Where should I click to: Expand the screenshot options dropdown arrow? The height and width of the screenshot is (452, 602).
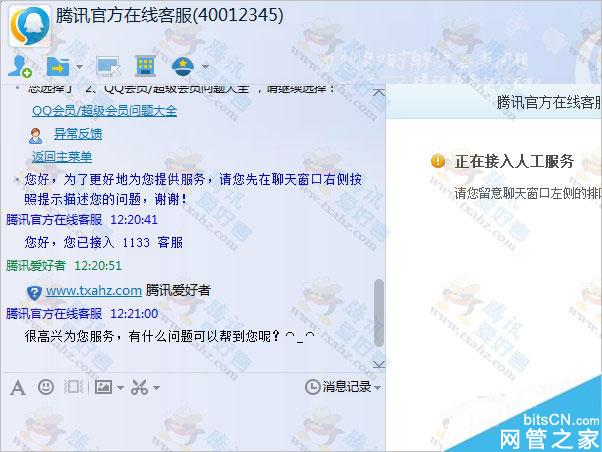(x=156, y=388)
